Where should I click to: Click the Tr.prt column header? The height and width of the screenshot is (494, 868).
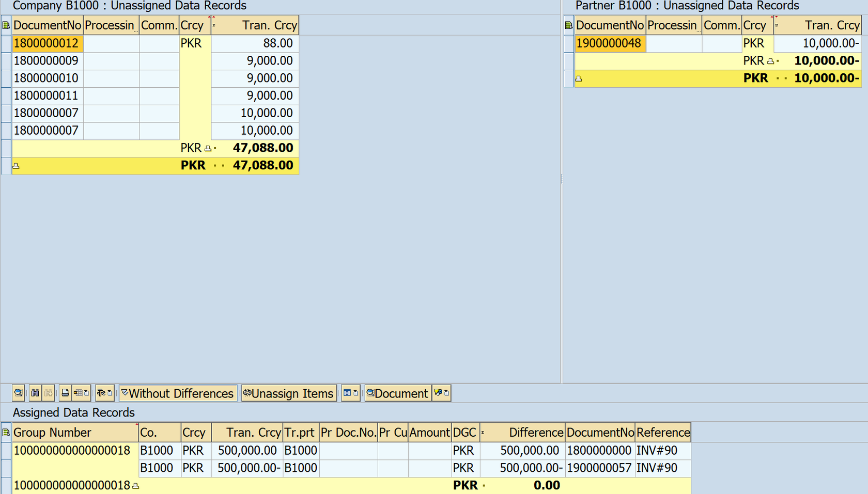coord(301,433)
